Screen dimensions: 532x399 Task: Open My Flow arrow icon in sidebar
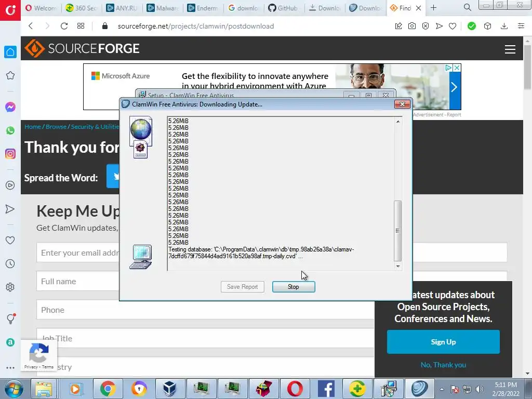point(10,209)
